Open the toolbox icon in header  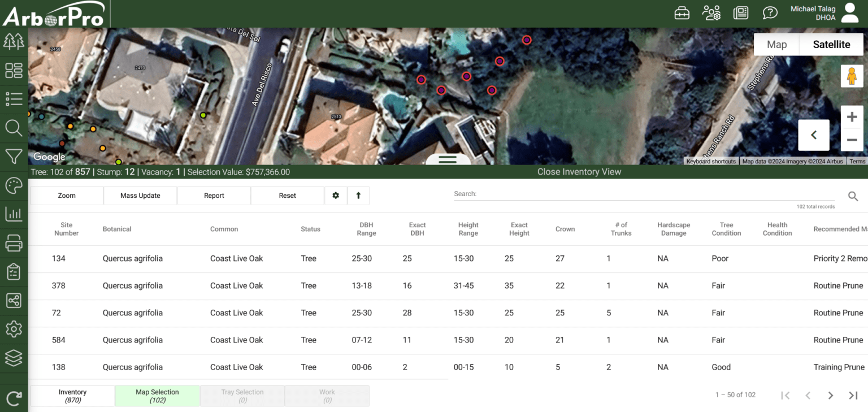click(x=682, y=13)
